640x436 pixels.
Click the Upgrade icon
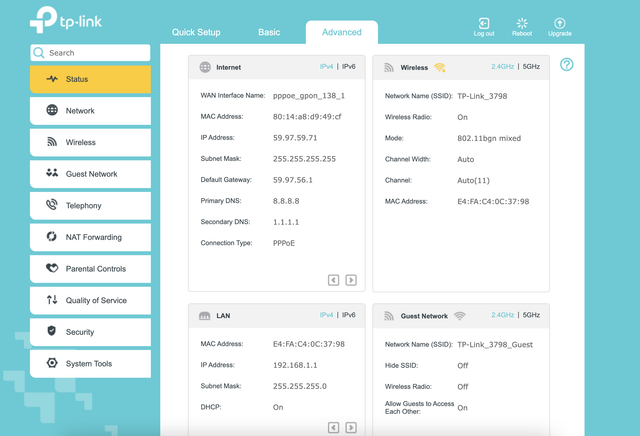(560, 23)
